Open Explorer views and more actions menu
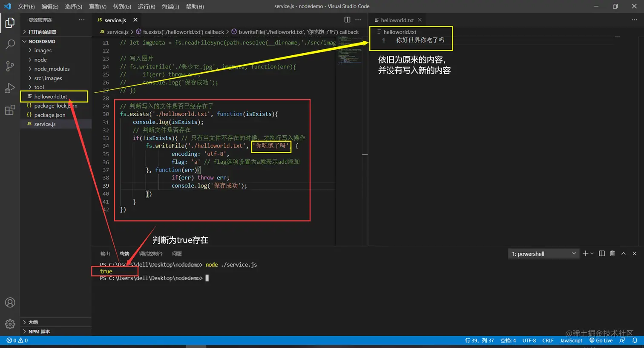Screen dimensions: 644x348 82,20
